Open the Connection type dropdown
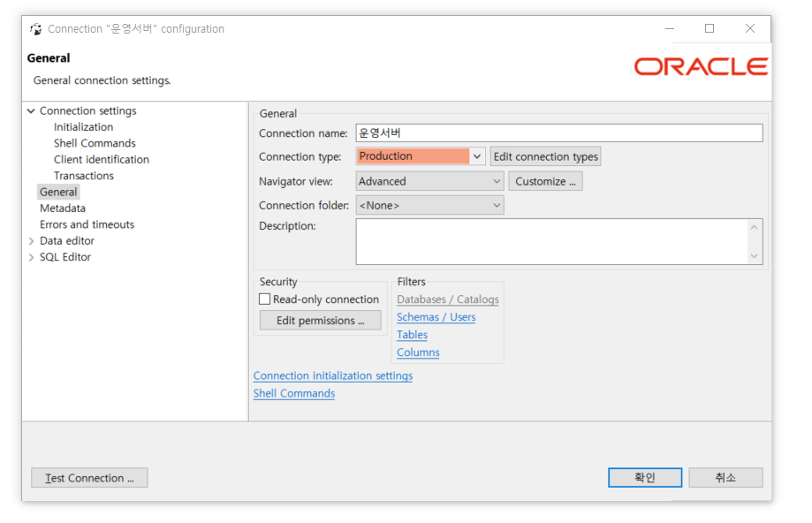 (477, 156)
